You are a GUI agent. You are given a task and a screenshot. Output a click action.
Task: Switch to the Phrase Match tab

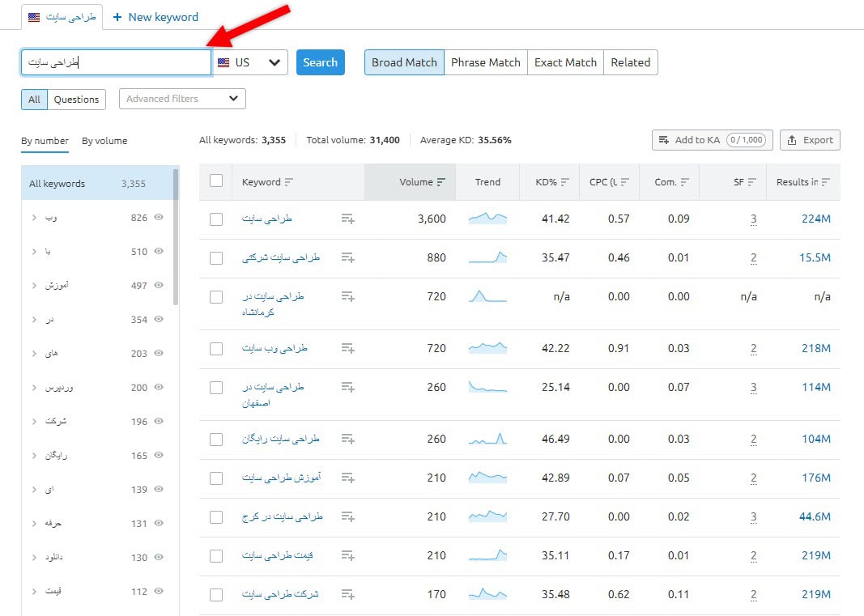(485, 62)
